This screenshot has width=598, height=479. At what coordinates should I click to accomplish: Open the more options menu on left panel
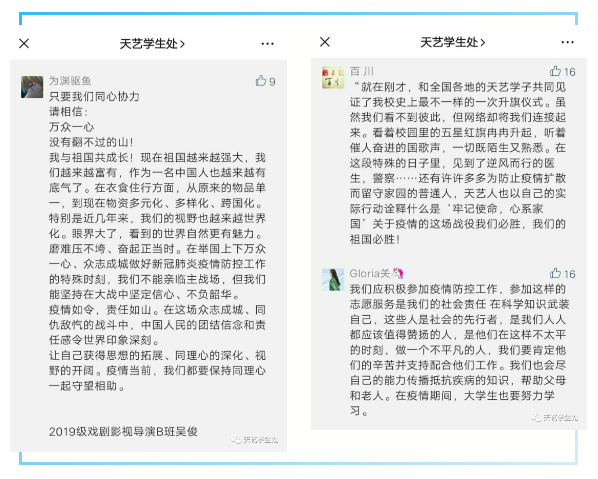coord(267,44)
